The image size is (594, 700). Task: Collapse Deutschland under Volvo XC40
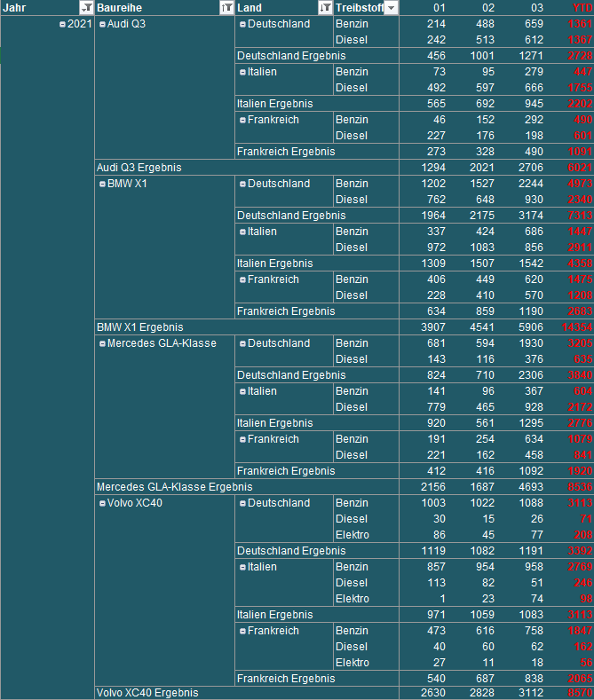242,504
